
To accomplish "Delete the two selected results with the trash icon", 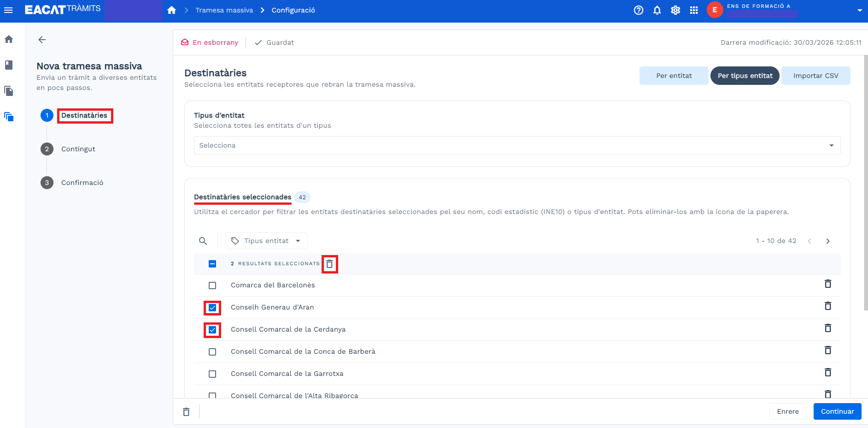I will [329, 264].
